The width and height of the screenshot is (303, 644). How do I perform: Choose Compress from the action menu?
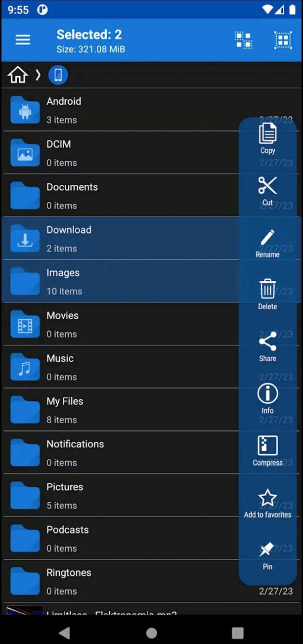(x=267, y=451)
